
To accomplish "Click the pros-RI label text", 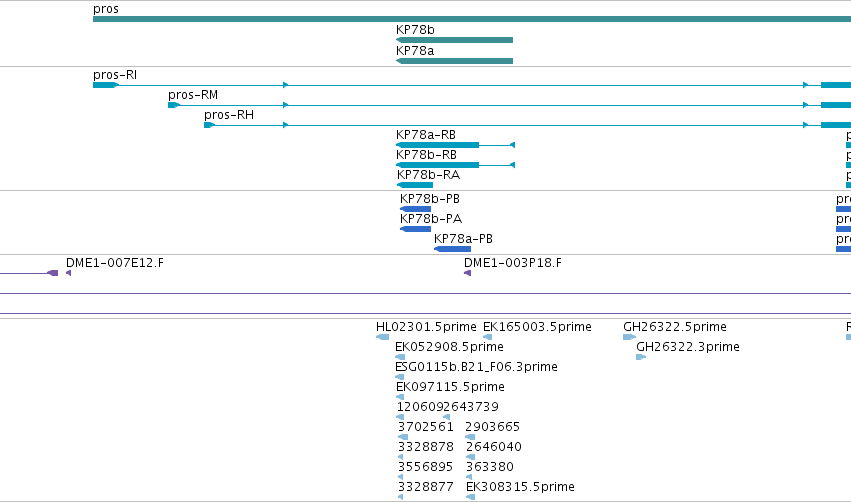I will tap(115, 75).
